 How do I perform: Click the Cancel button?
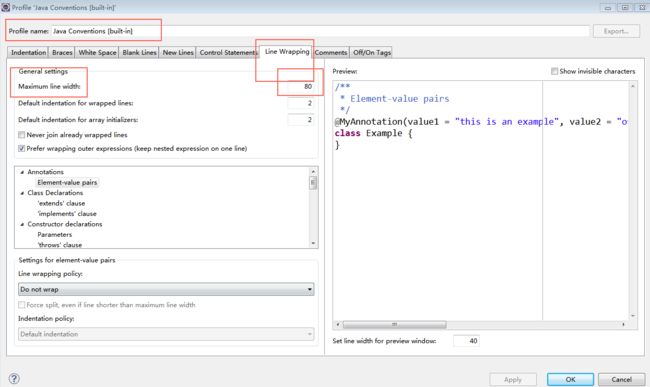tap(621, 379)
